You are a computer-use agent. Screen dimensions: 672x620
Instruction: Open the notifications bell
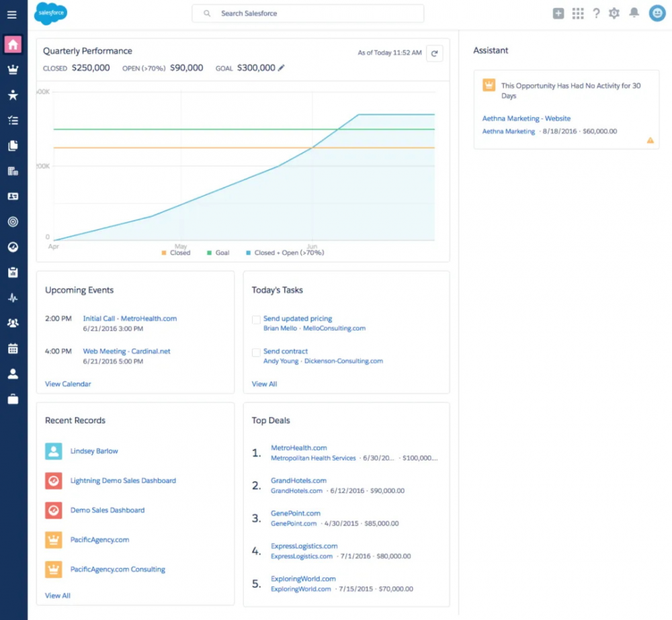tap(634, 13)
